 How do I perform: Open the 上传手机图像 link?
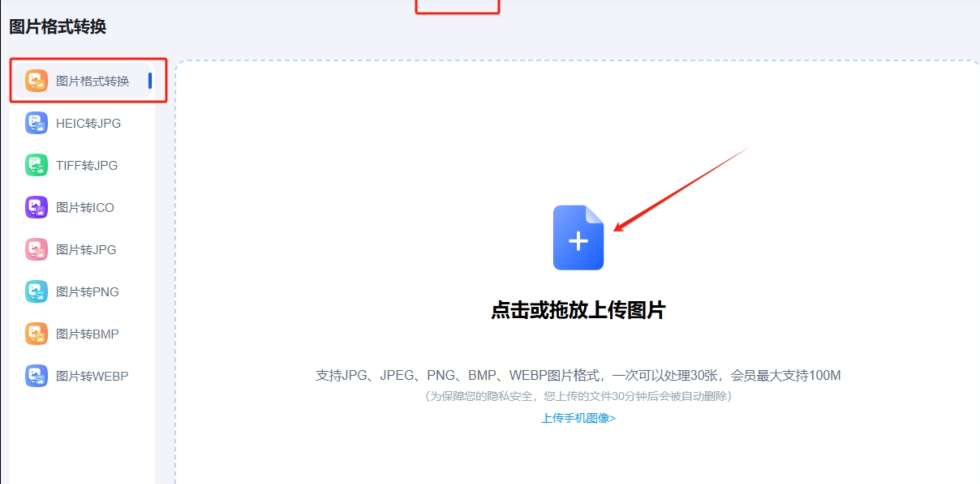coord(578,418)
